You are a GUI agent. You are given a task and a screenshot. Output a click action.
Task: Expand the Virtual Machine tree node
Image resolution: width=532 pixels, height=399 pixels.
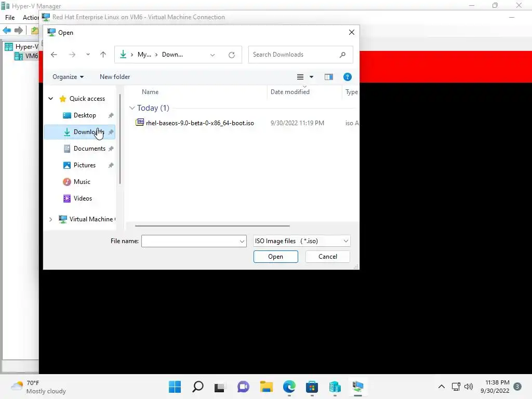50,220
